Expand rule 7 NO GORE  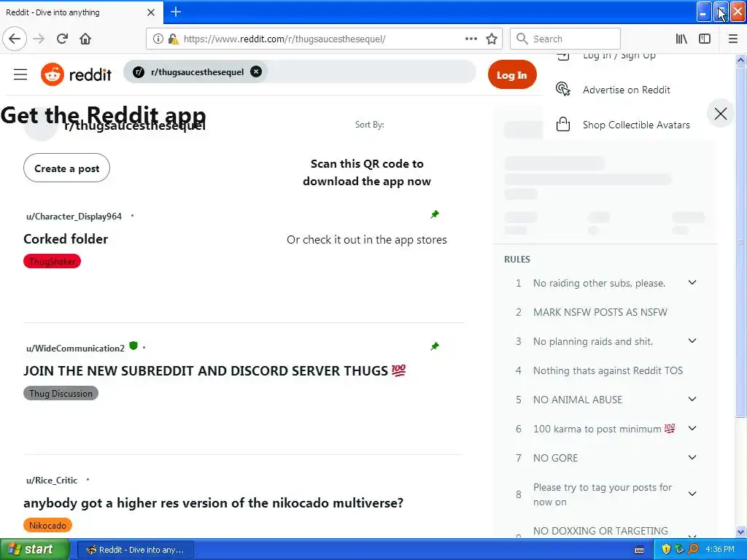pos(692,458)
